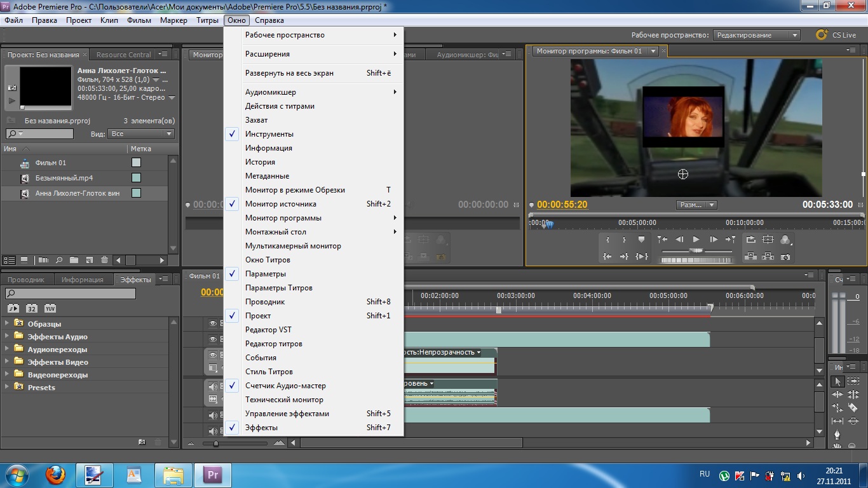The width and height of the screenshot is (868, 488).
Task: Switch project panel to List view
Action: 10,260
